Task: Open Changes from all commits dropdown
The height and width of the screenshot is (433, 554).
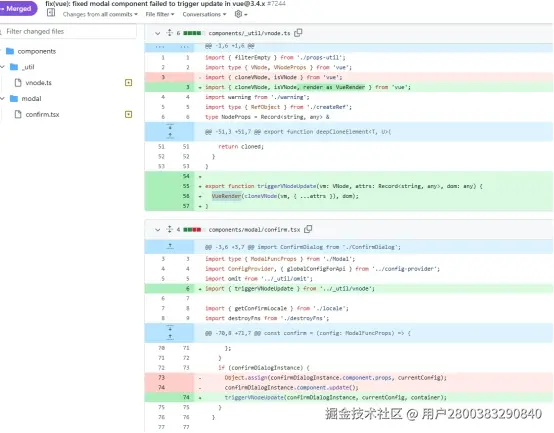Action: pos(100,14)
